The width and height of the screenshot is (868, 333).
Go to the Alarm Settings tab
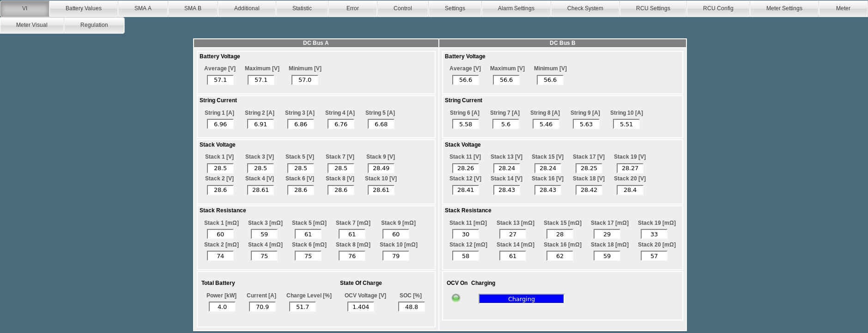point(516,8)
